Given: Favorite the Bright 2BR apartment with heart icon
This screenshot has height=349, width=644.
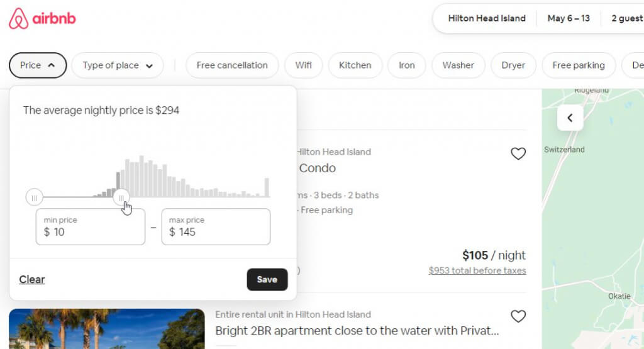Looking at the screenshot, I should [x=518, y=316].
